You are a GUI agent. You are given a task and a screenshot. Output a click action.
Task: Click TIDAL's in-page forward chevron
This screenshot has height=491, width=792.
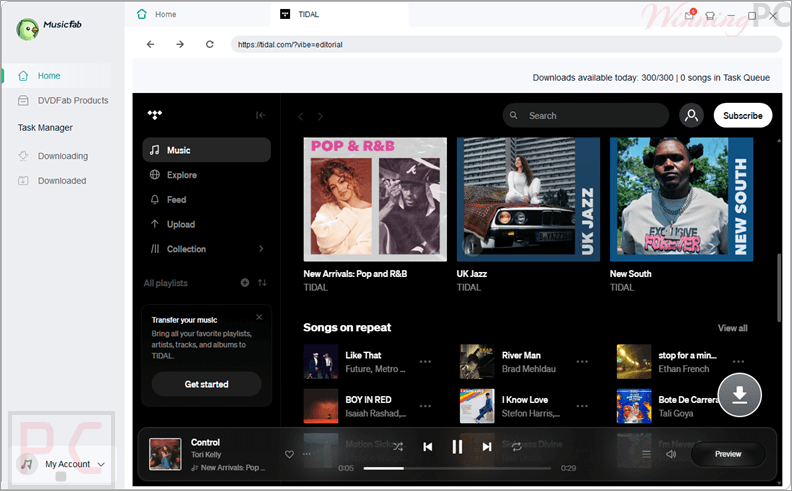320,116
